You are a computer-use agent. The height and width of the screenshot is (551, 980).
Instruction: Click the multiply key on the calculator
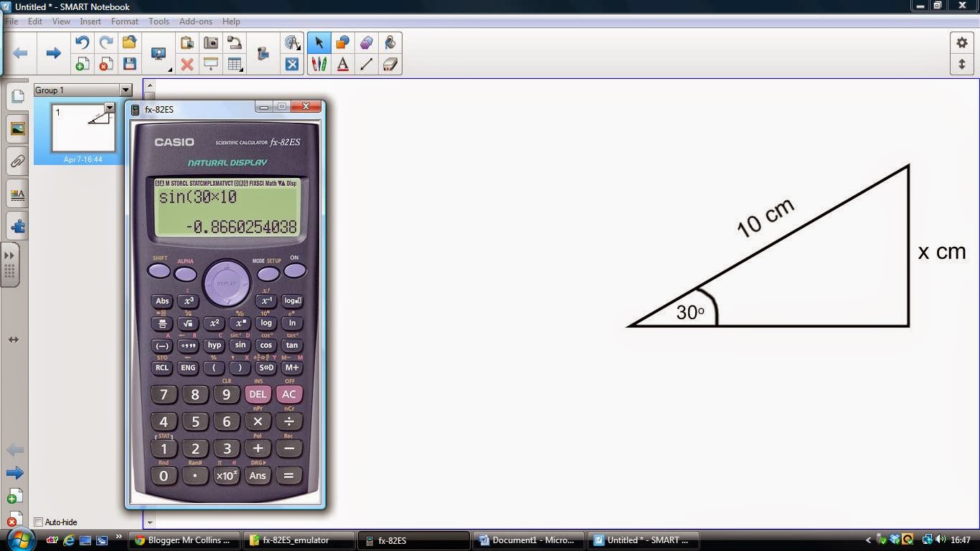point(258,421)
